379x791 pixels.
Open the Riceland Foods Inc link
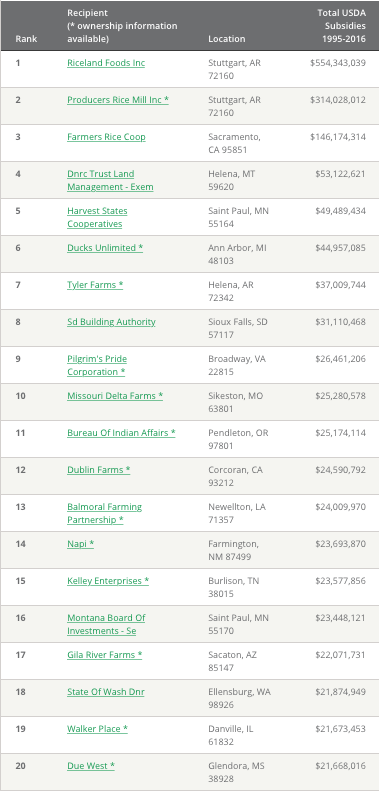point(106,63)
